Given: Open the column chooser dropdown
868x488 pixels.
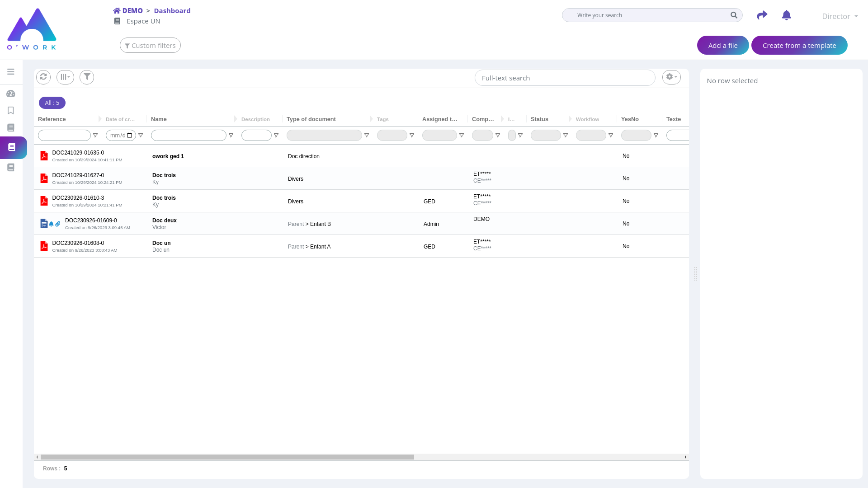Looking at the screenshot, I should (65, 77).
